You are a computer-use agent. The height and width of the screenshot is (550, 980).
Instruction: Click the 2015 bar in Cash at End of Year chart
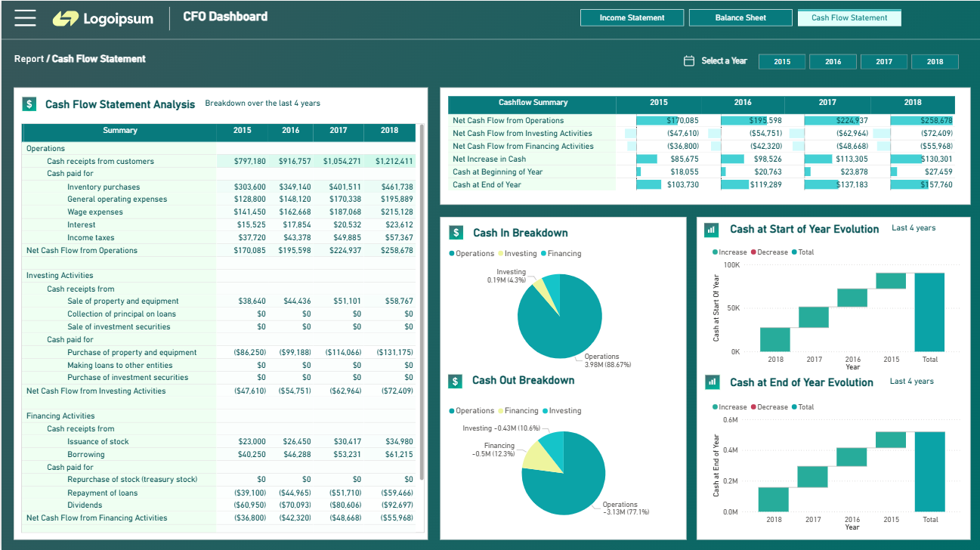point(891,440)
